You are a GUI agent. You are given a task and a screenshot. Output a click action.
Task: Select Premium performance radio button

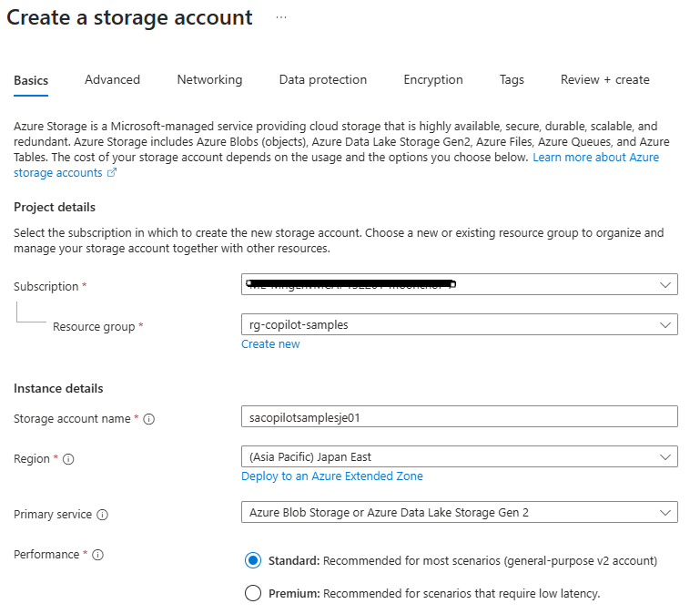pos(253,594)
